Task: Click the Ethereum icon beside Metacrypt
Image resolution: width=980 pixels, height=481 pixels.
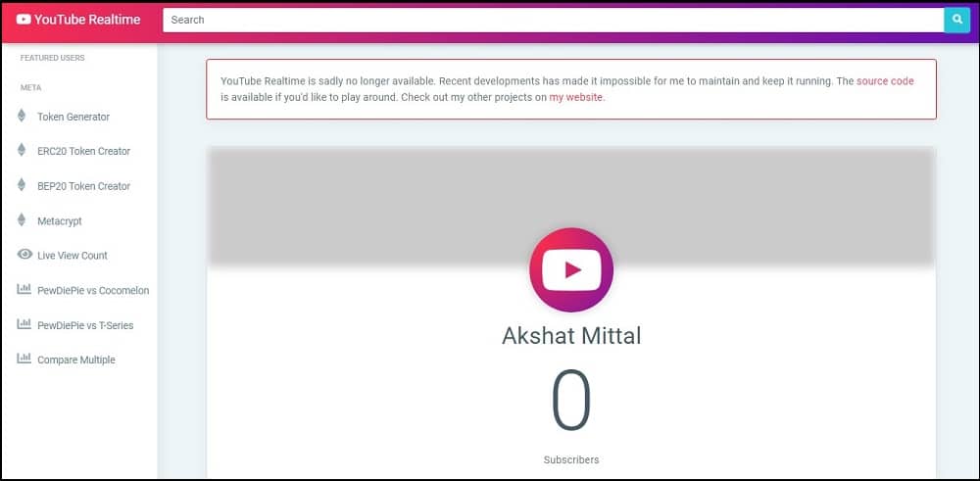Action: tap(22, 219)
